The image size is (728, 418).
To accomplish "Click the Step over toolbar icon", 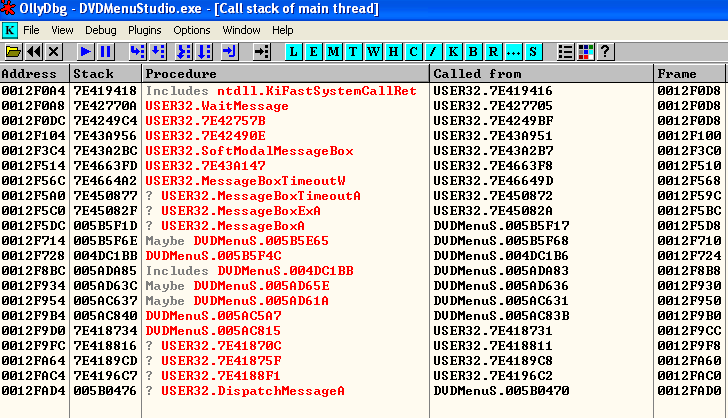I will tap(158, 52).
